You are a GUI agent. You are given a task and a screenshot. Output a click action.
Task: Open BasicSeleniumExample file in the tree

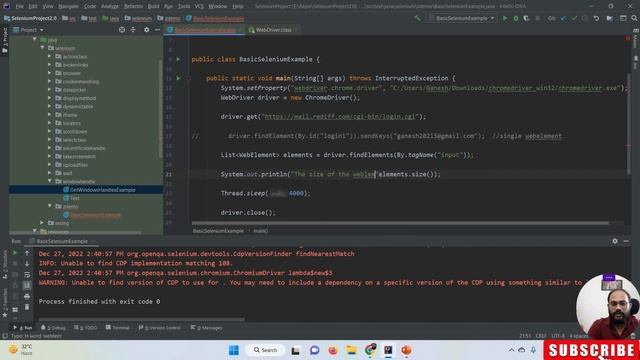(96, 215)
